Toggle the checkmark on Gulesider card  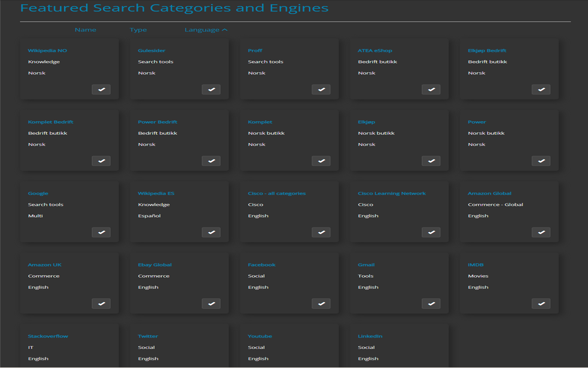(211, 89)
